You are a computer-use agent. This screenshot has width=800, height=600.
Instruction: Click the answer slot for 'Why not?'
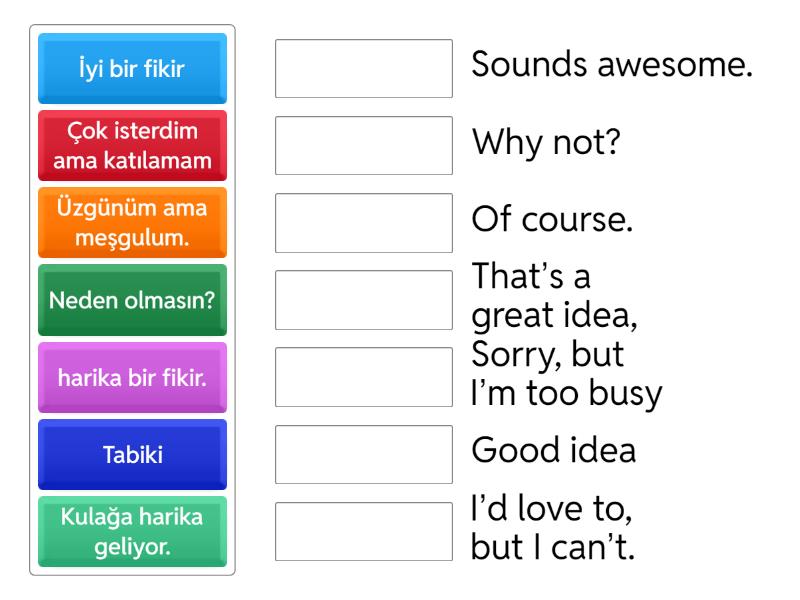tap(364, 146)
